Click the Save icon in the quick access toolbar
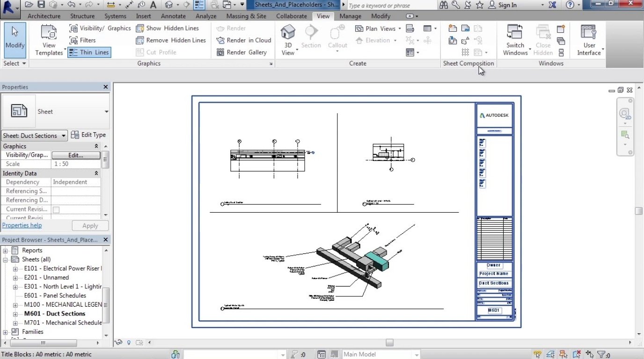This screenshot has height=359, width=644. click(x=41, y=5)
